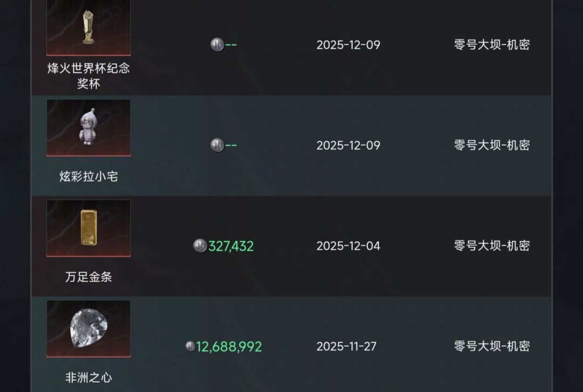The width and height of the screenshot is (583, 392).
Task: Click the currency coin icon in 炫彩拉小宅 row
Action: click(x=217, y=145)
